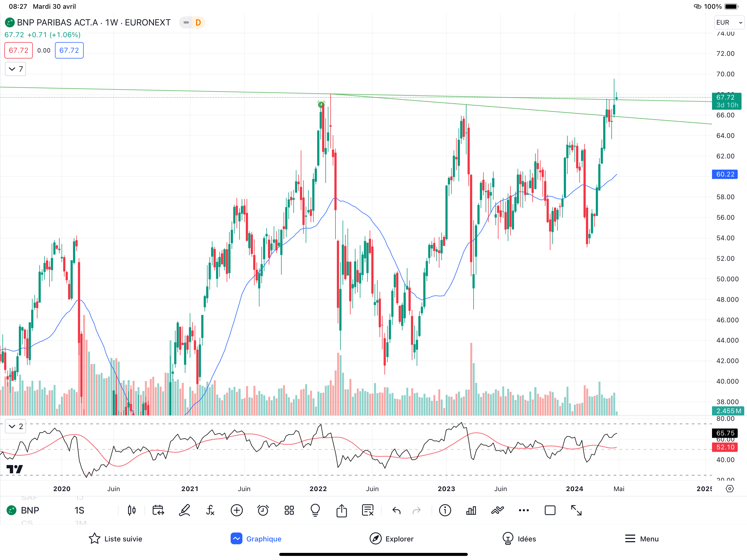Viewport: 747px width, 560px height.
Task: Expand the RSI pane legend showing 2
Action: (16, 426)
